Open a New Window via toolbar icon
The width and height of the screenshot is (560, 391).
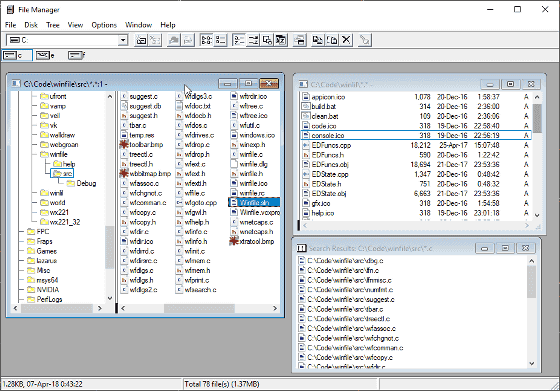tap(300, 40)
